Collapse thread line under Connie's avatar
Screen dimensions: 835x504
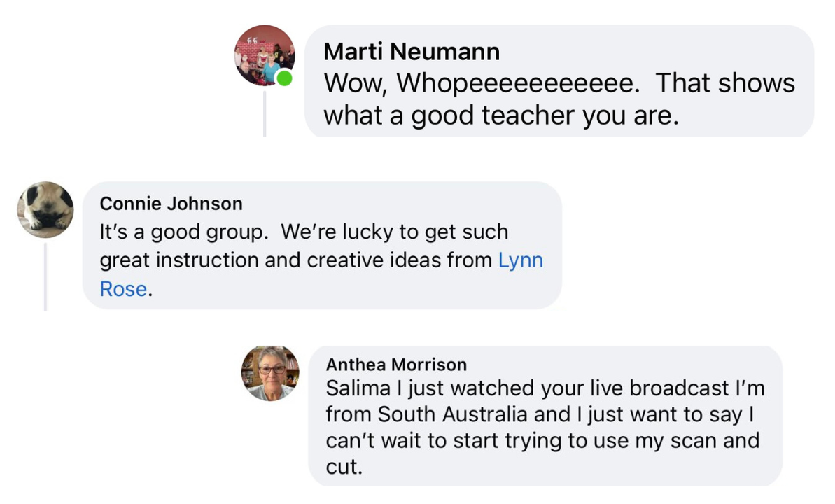pos(45,277)
